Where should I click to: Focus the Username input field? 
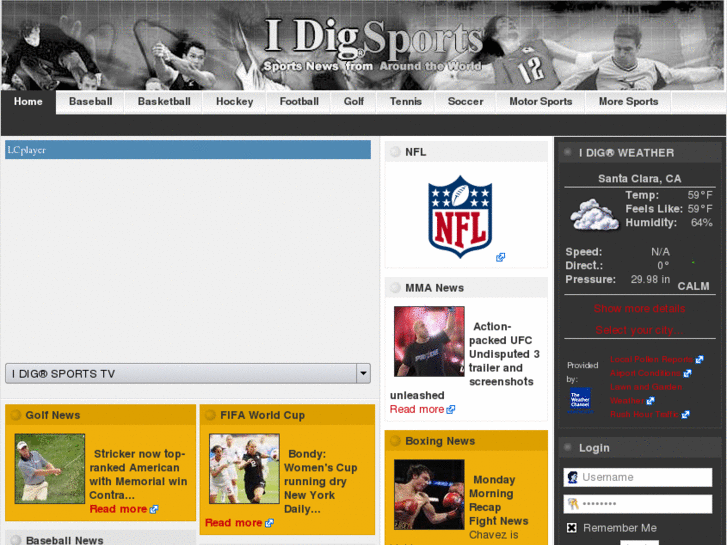(638, 477)
